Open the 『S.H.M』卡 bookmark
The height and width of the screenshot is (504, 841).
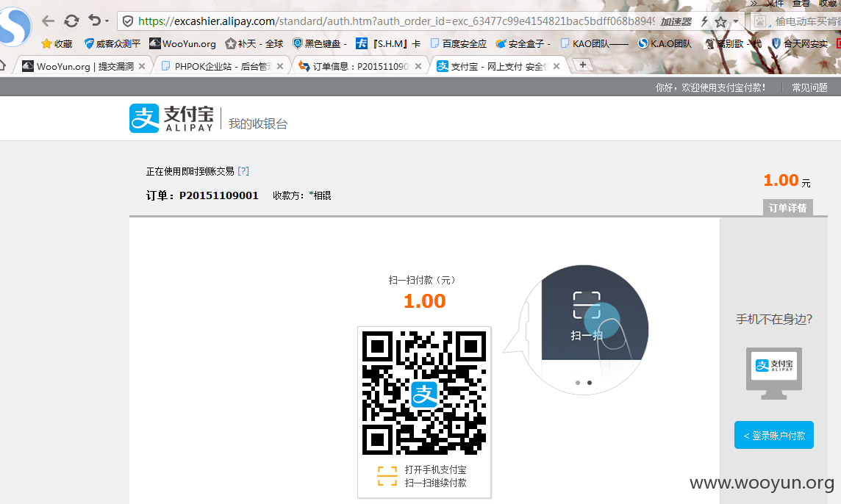point(388,43)
